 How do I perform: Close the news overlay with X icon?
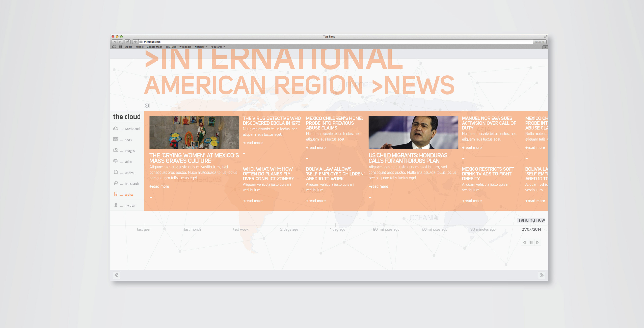tap(147, 106)
